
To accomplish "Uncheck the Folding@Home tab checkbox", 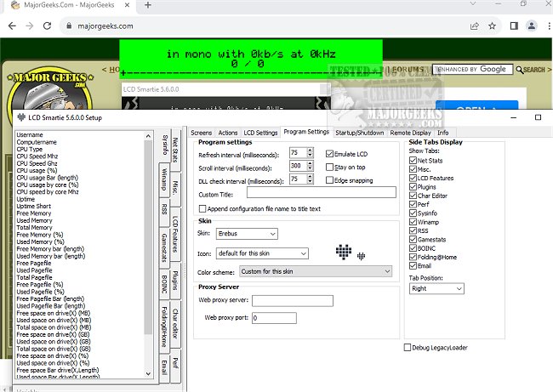I will [x=413, y=257].
